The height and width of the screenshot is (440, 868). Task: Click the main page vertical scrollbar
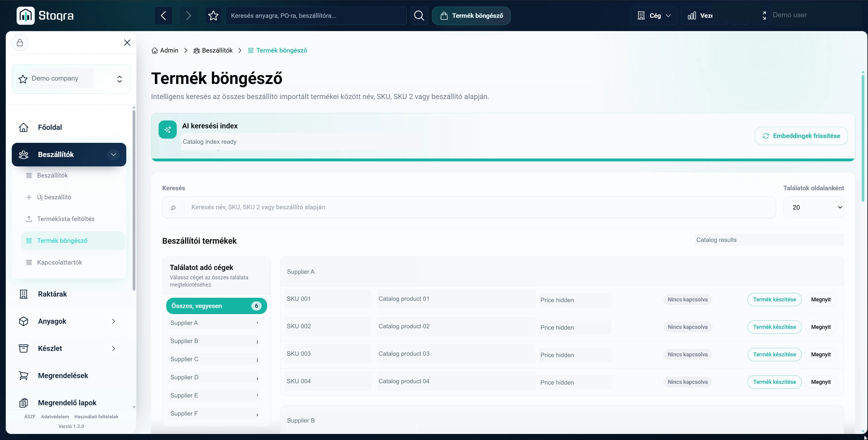(x=863, y=138)
